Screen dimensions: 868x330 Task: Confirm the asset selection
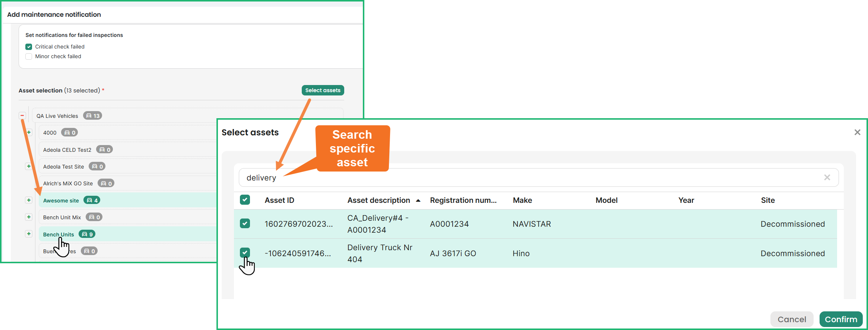[841, 319]
